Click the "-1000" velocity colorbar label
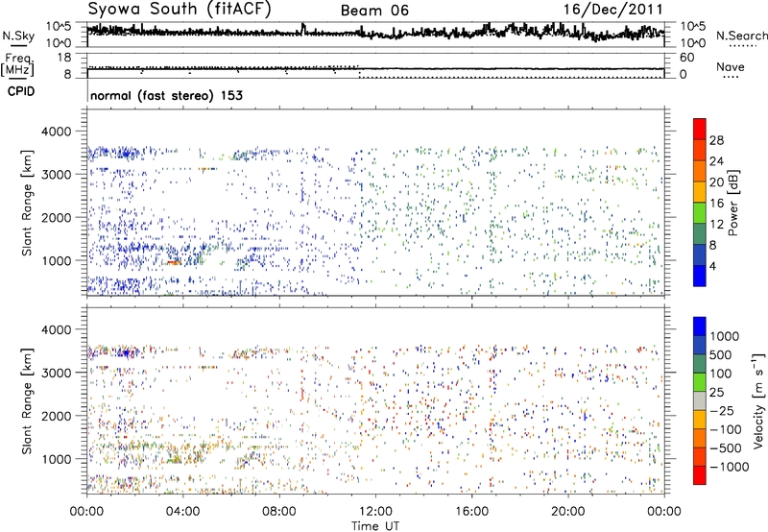The image size is (768, 532). point(729,467)
